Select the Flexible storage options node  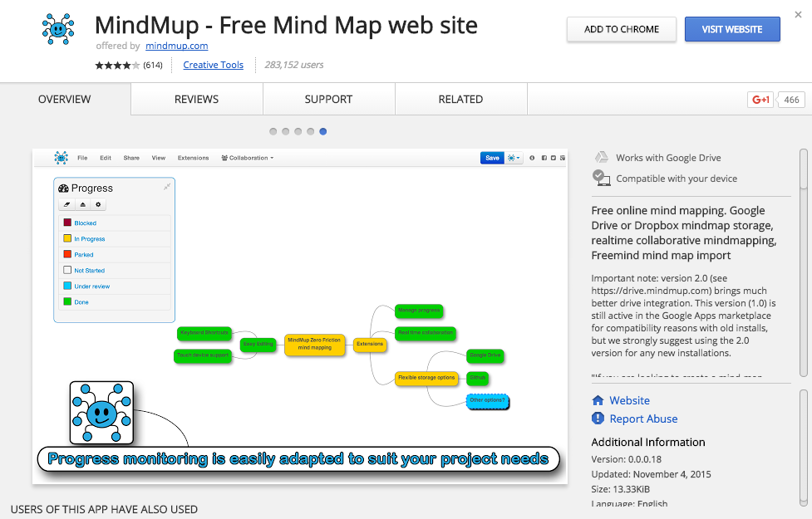tap(426, 379)
